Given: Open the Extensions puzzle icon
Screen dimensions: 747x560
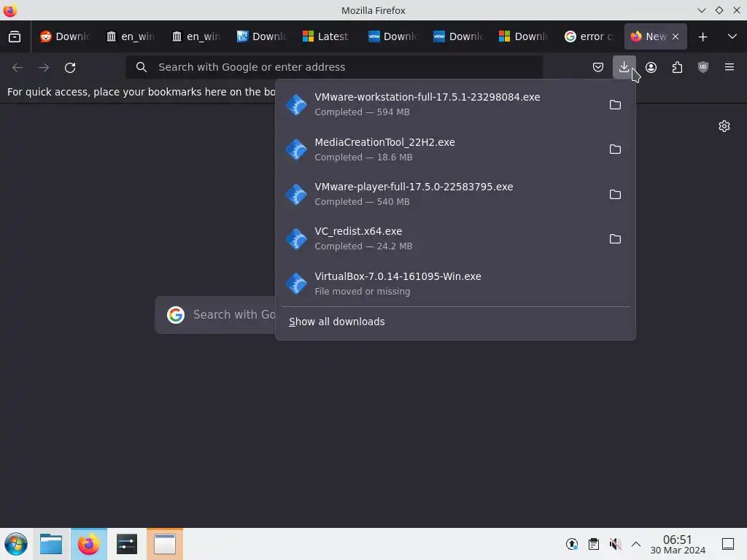Looking at the screenshot, I should [x=677, y=67].
